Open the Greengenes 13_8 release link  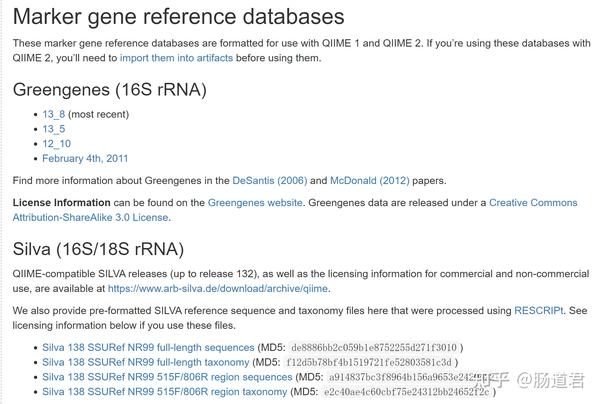tap(54, 114)
